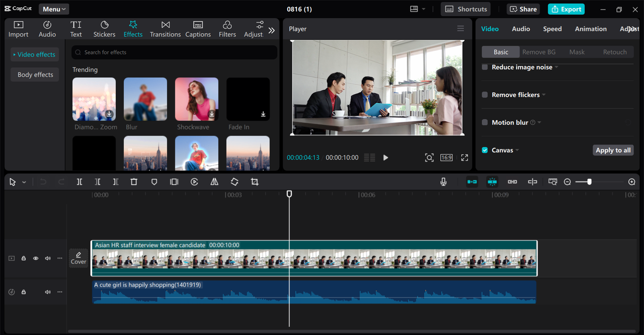The image size is (644, 335).
Task: Click the Reverse playback icon
Action: [x=194, y=182]
